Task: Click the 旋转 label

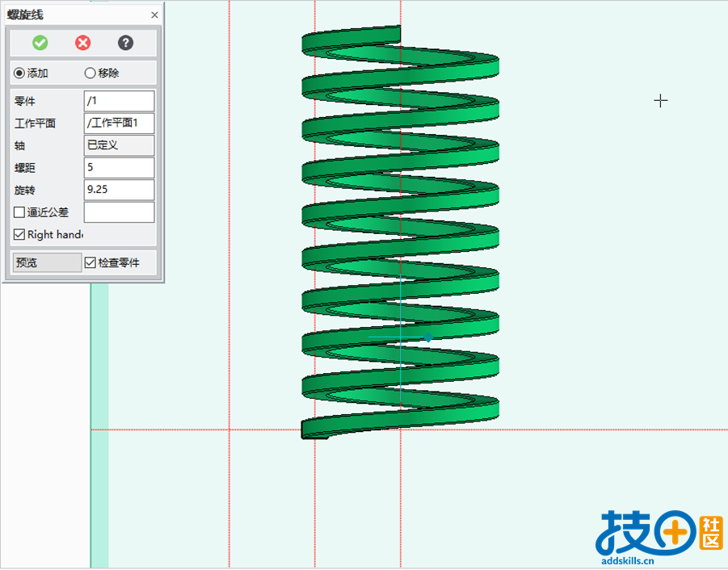Action: pos(25,191)
